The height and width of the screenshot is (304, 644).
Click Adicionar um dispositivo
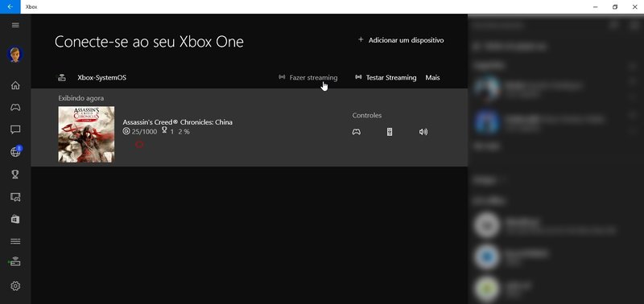point(401,40)
